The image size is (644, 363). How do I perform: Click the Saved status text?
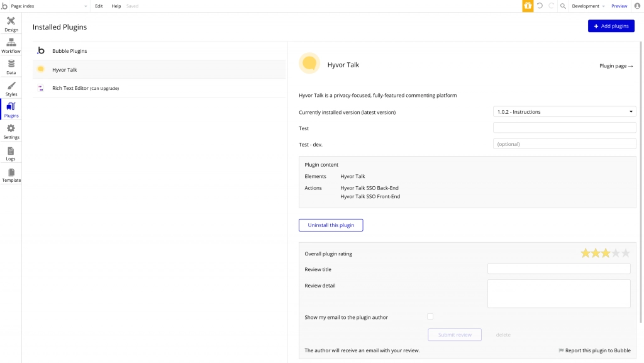pyautogui.click(x=132, y=6)
